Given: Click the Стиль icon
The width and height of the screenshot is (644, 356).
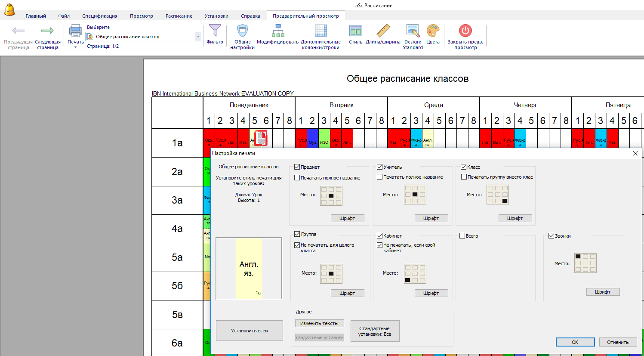Looking at the screenshot, I should [355, 31].
